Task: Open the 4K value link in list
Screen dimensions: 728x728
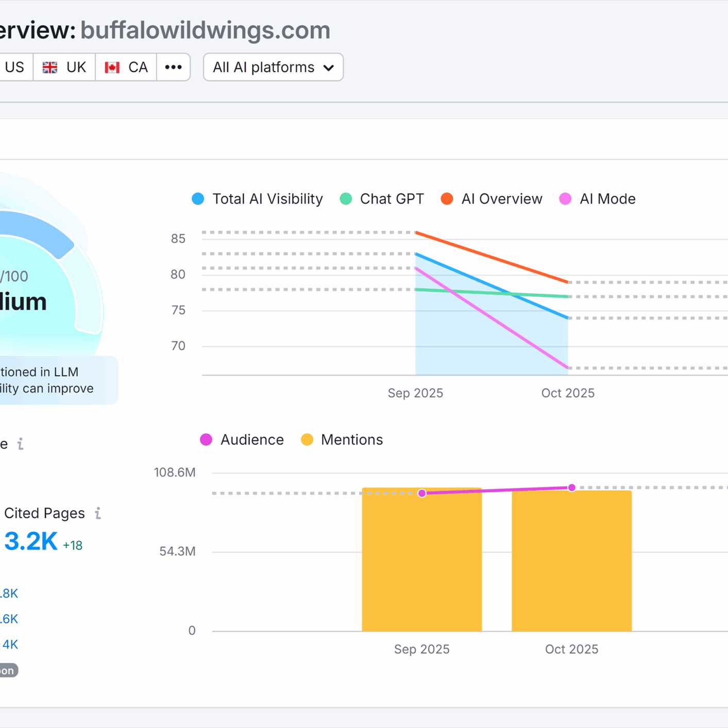Action: tap(10, 644)
